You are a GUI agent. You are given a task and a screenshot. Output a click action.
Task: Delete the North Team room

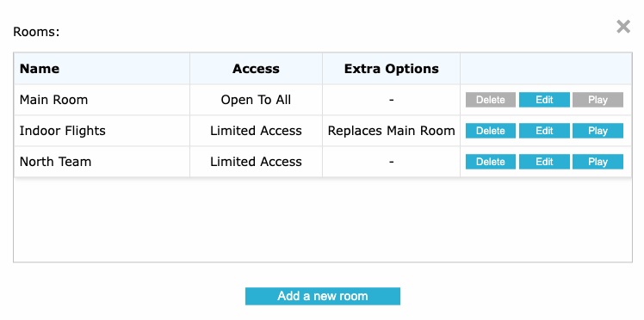tap(491, 162)
